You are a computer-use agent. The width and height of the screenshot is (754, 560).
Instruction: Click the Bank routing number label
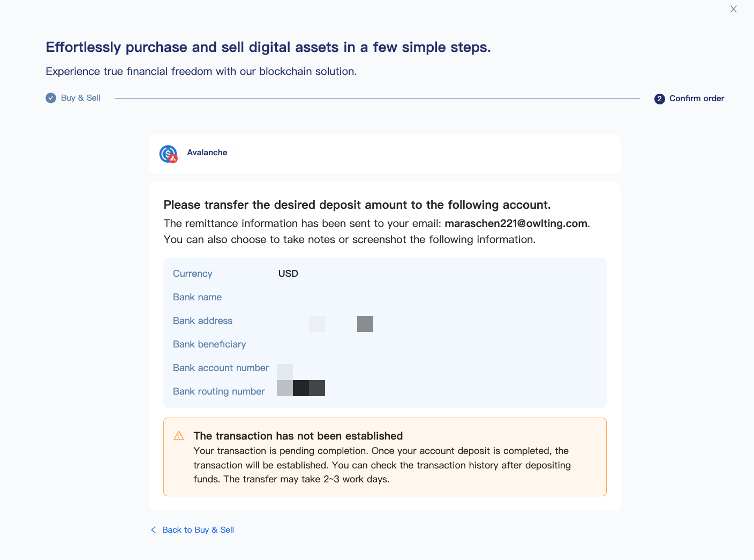(x=218, y=391)
